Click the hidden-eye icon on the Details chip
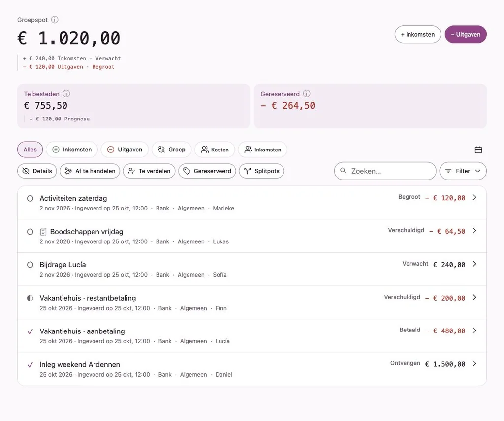 26,171
